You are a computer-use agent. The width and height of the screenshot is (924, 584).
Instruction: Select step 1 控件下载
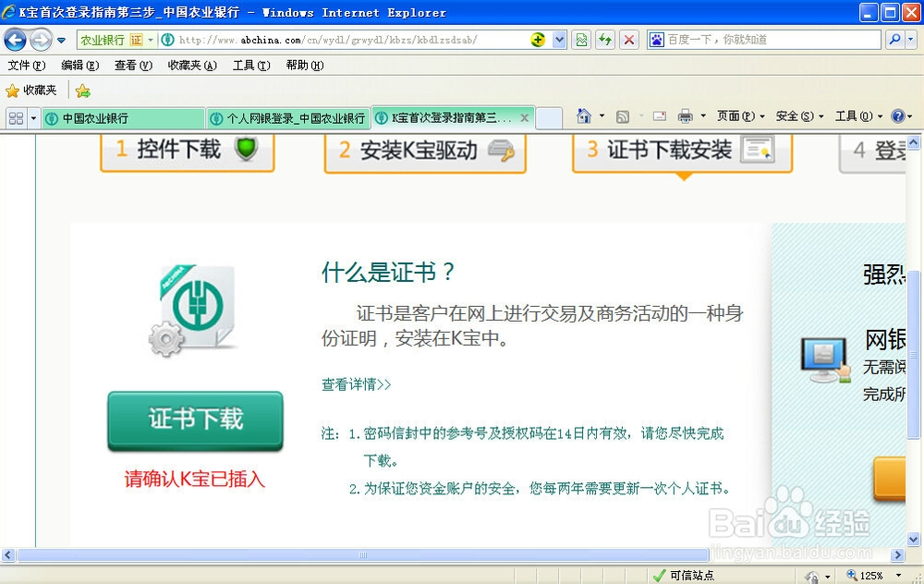188,152
